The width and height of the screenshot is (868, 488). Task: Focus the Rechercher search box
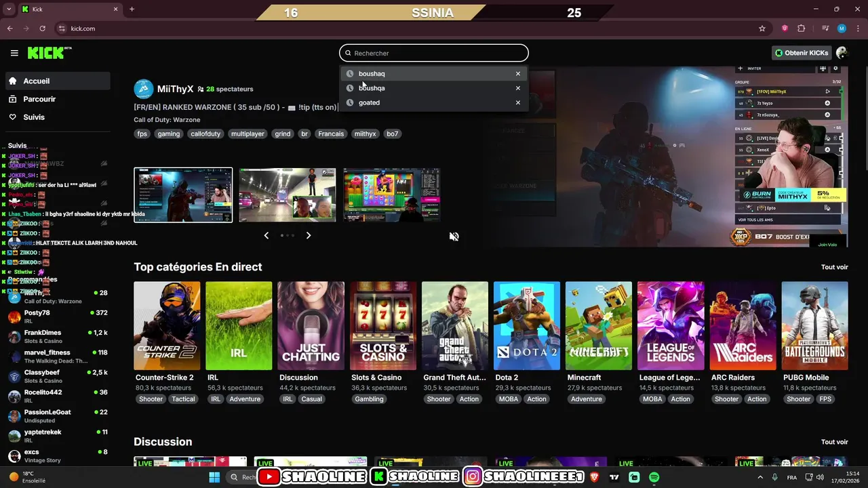coord(434,53)
